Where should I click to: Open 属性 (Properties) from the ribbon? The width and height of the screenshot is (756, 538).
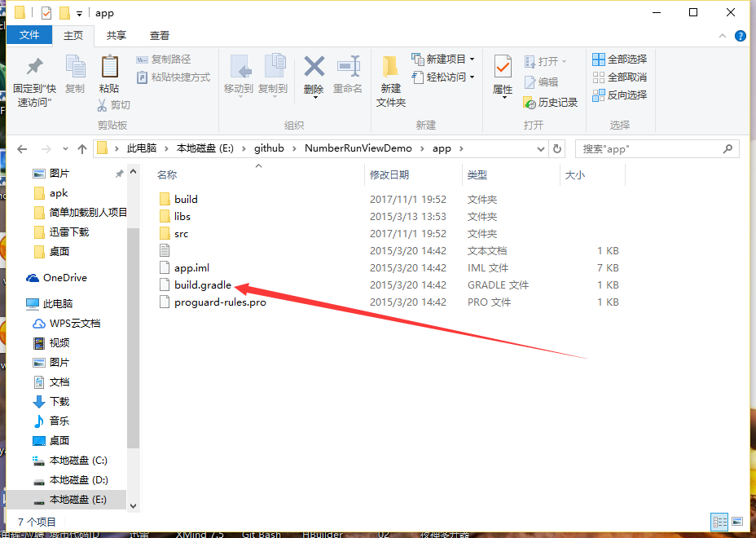[x=503, y=72]
